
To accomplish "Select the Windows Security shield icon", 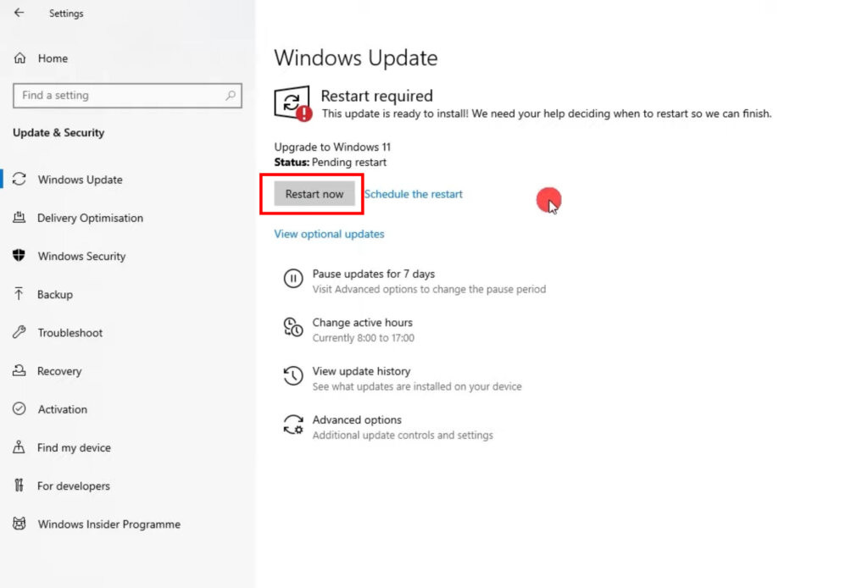I will (x=19, y=256).
